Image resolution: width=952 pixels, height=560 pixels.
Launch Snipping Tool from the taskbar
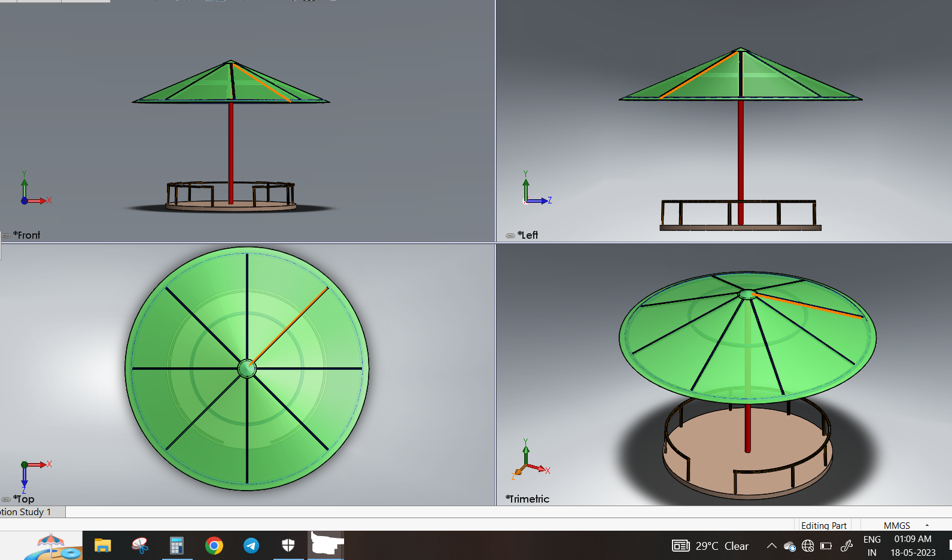(140, 546)
